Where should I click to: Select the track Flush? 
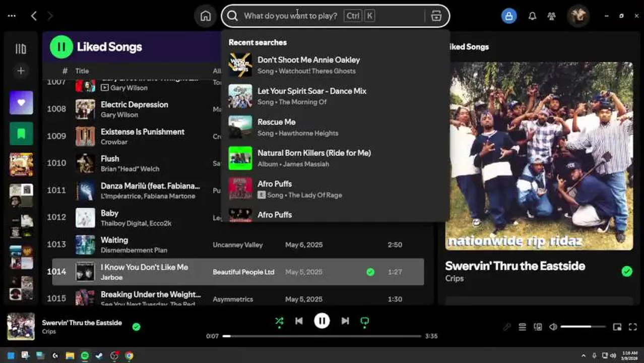pos(238,163)
